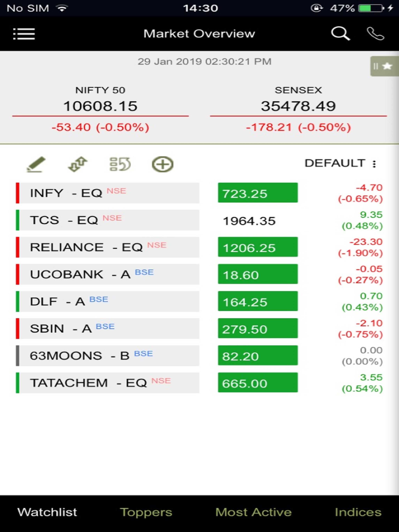Screen dimensions: 399x532
Task: Tap the NIFTY 50 index value
Action: [100, 106]
